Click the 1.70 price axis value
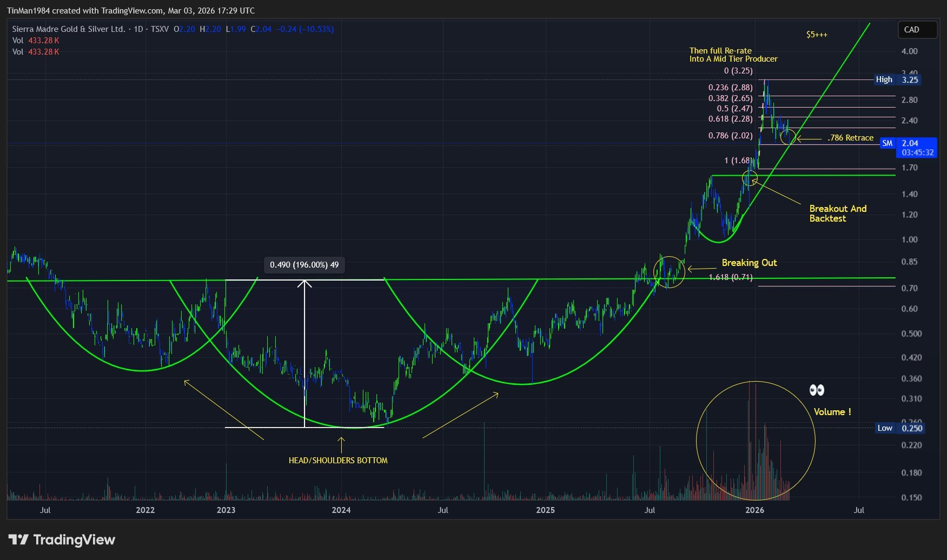Image resolution: width=947 pixels, height=560 pixels. pyautogui.click(x=910, y=168)
